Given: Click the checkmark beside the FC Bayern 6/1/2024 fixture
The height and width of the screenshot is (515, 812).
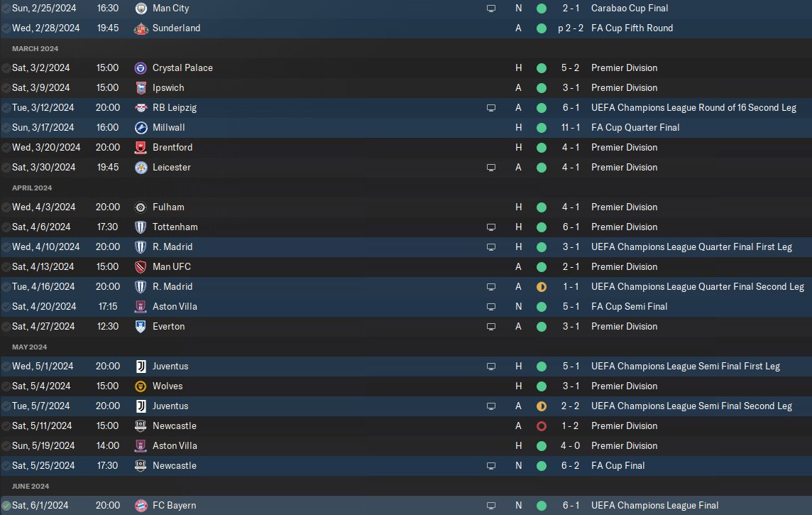Looking at the screenshot, I should 6,506.
